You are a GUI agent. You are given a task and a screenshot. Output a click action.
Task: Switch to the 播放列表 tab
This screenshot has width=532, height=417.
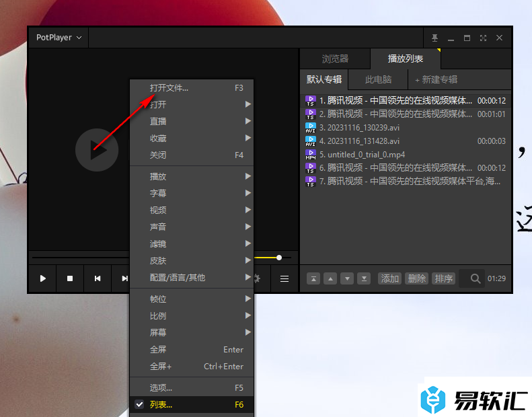coord(406,59)
